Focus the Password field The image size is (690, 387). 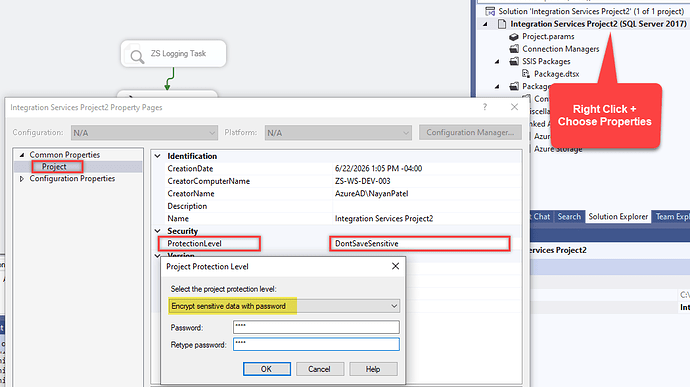(x=316, y=327)
